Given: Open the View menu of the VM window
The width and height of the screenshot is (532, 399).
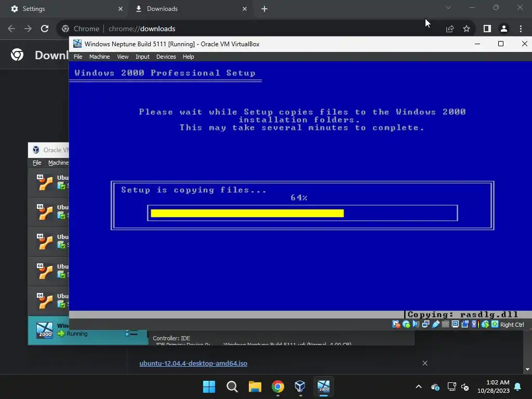Looking at the screenshot, I should (x=123, y=57).
